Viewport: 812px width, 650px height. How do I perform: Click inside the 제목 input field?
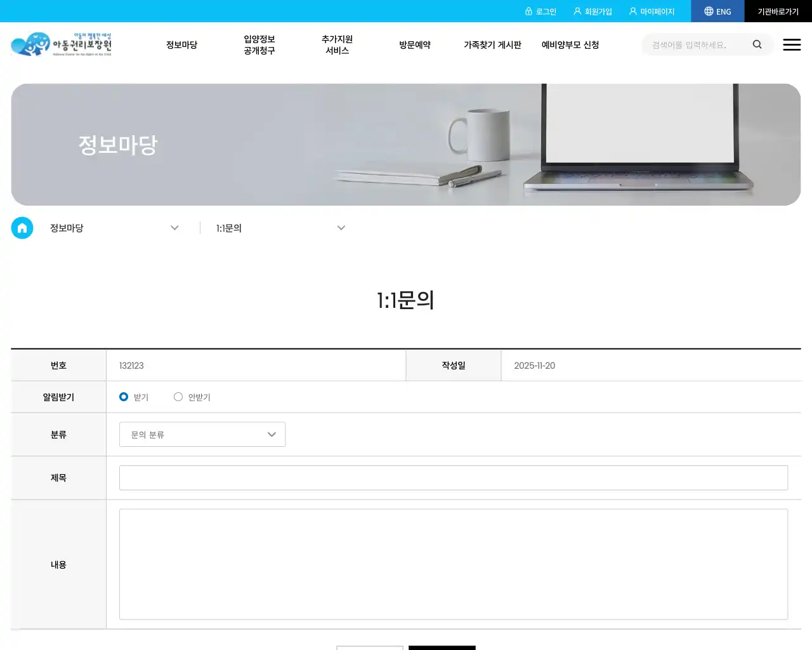[x=453, y=477]
